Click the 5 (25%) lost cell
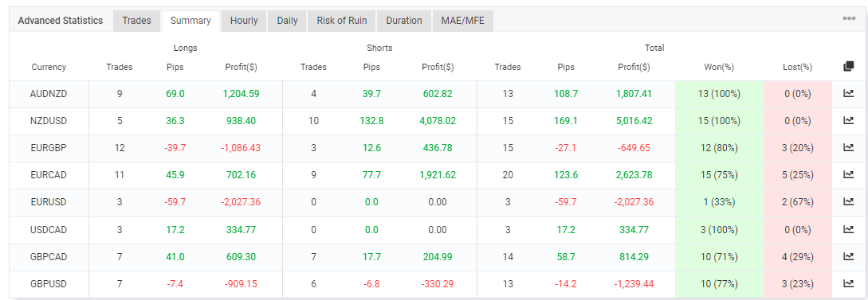This screenshot has height=300, width=868. [x=798, y=175]
